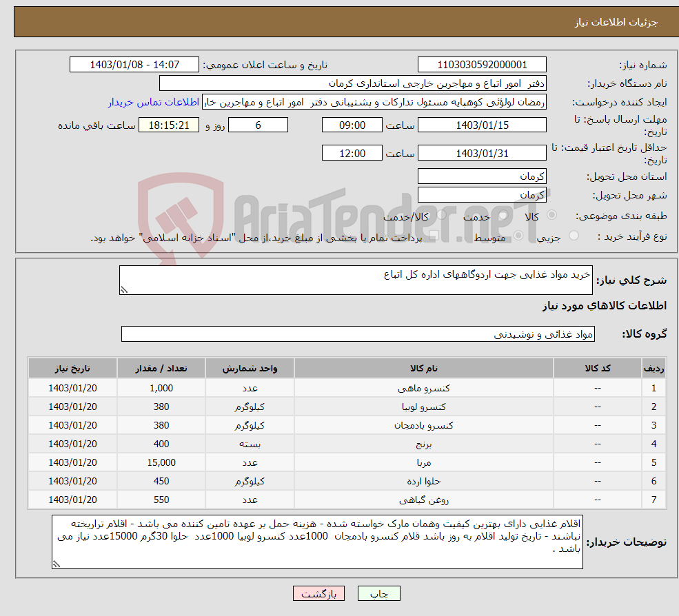Click the delivery city field کرمان
This screenshot has width=679, height=616.
point(482,195)
